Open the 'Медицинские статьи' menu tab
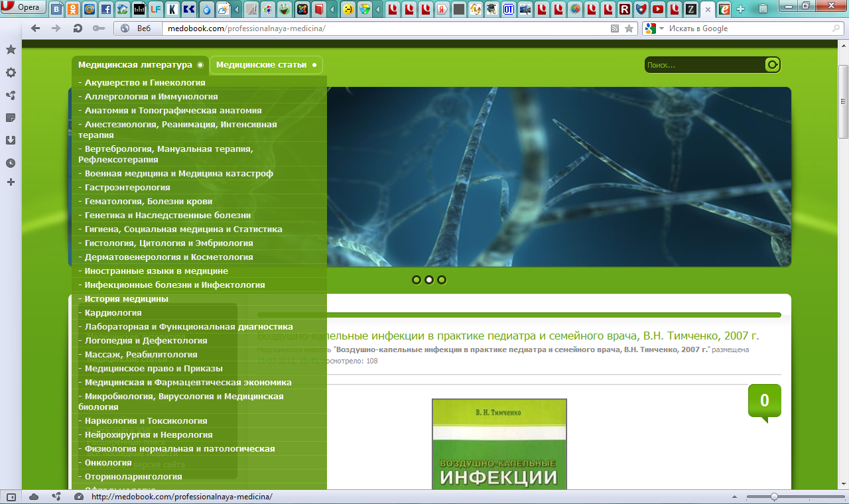 click(x=266, y=65)
